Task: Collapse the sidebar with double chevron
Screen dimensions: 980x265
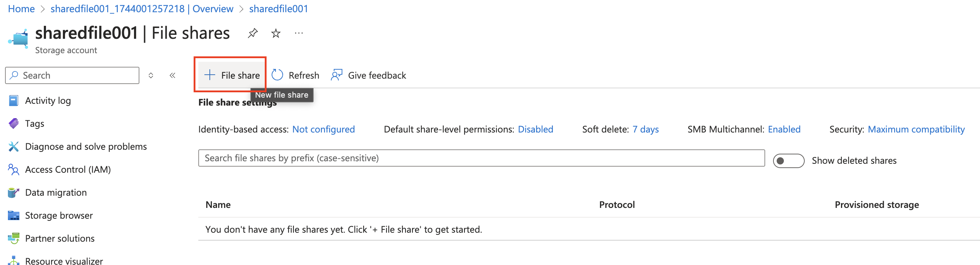Action: pos(172,75)
